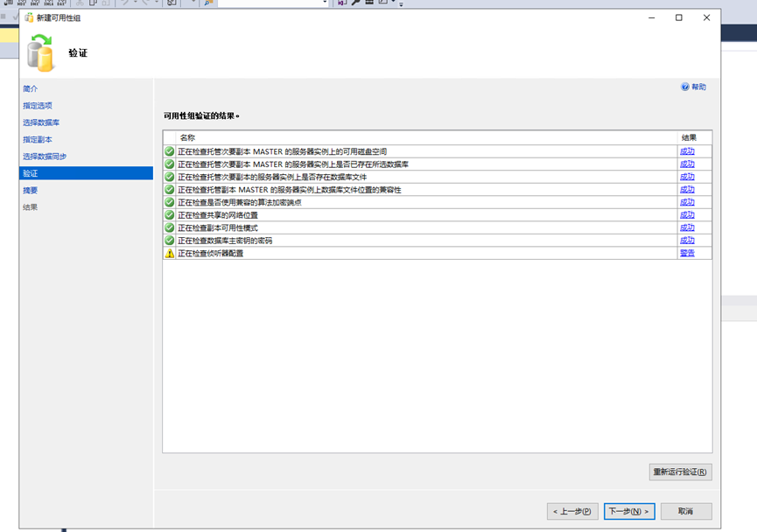This screenshot has width=757, height=532.
Task: Click the 结果 column header
Action: tap(689, 137)
